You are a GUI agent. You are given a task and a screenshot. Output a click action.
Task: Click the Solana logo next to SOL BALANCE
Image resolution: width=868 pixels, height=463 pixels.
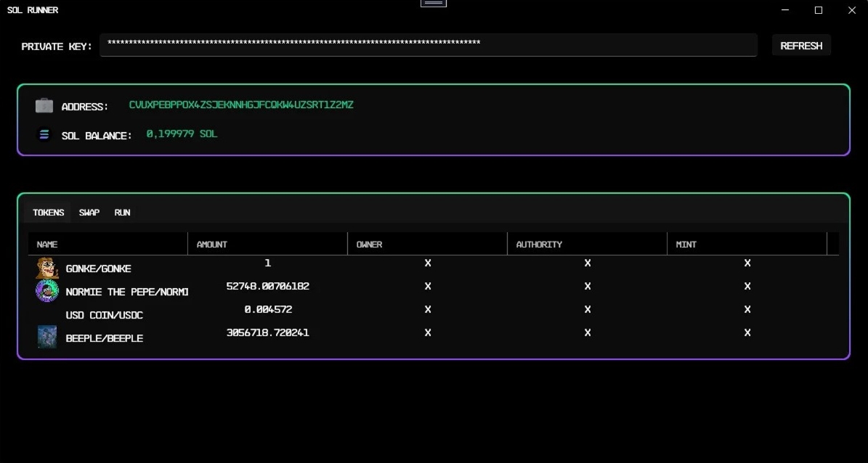coord(44,134)
